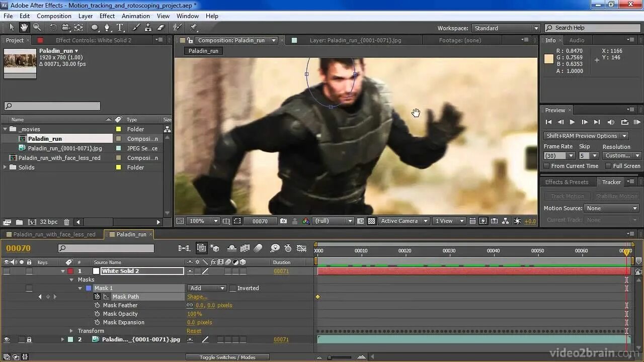Enable motion blur for all layers

click(x=258, y=248)
